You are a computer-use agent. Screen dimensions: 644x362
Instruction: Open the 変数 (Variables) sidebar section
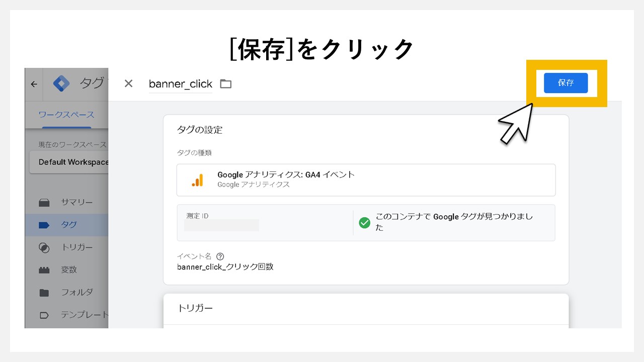(70, 269)
